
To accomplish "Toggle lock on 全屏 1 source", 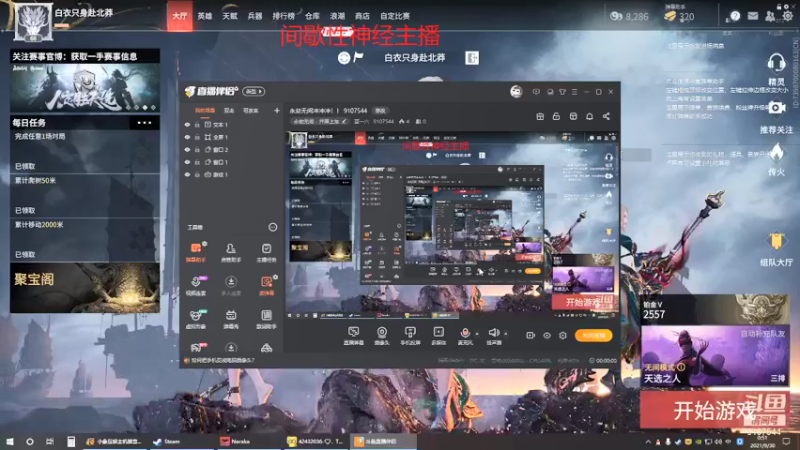I will 197,137.
